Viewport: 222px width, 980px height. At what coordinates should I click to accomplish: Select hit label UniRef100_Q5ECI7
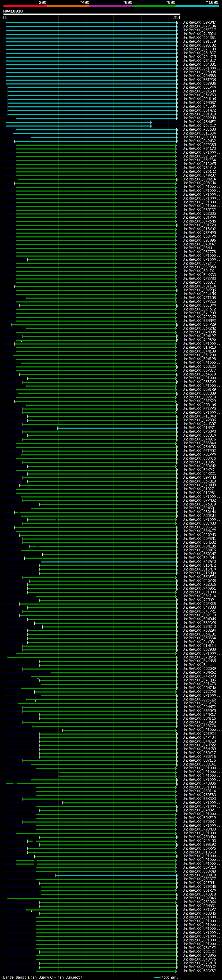tap(199, 30)
